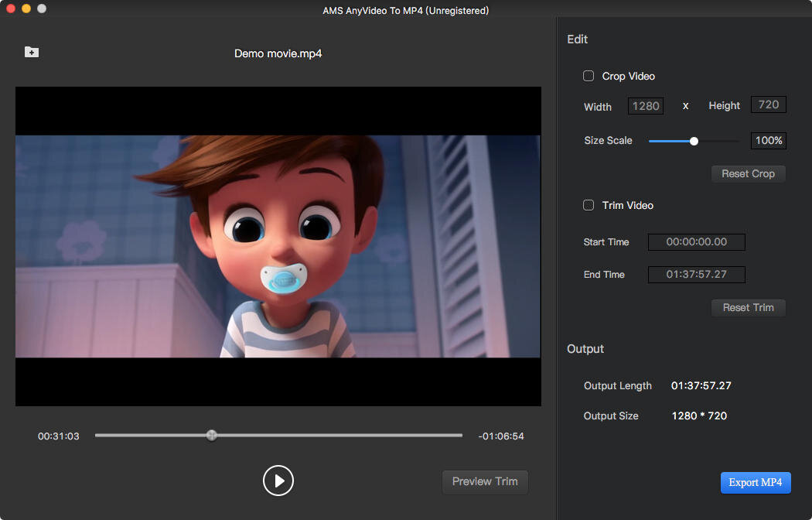Screen dimensions: 812x520
Task: Minimize the window with the yellow button
Action: [x=26, y=9]
